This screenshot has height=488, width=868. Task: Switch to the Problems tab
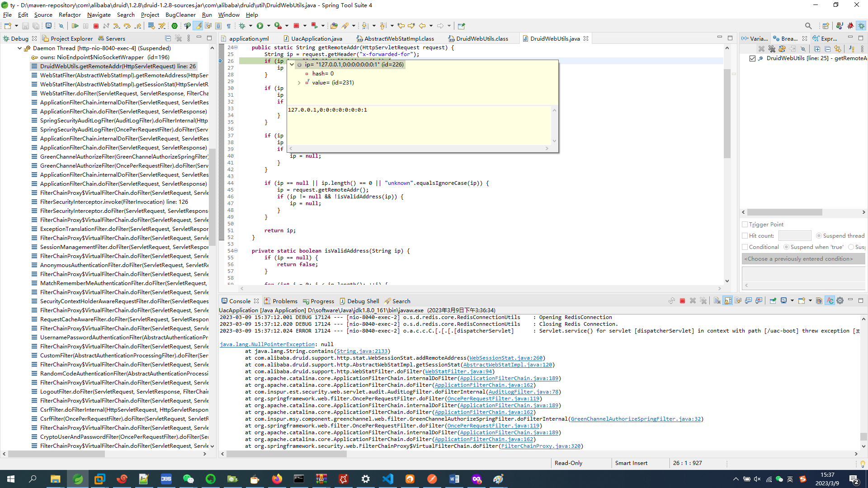(x=281, y=301)
